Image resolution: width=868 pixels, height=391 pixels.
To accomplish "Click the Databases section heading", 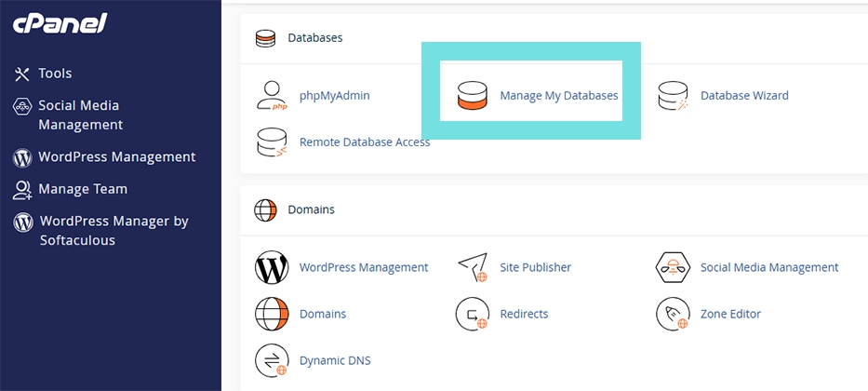I will (315, 38).
